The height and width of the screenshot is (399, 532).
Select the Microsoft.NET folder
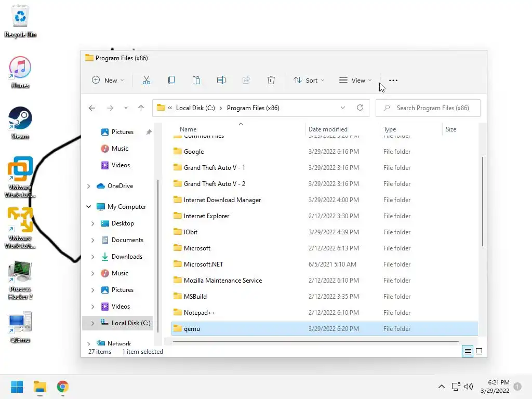(325, 264)
